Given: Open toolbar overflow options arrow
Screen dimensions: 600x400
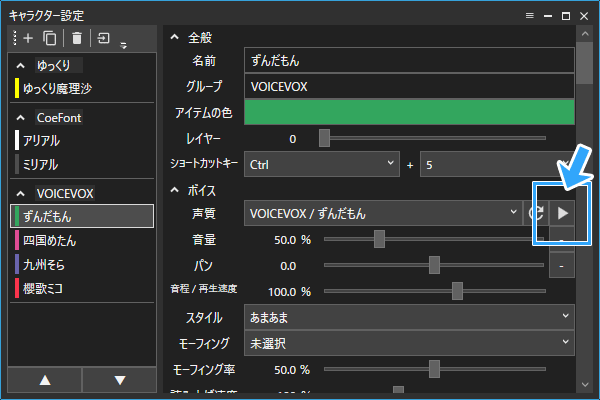Looking at the screenshot, I should coord(123,46).
